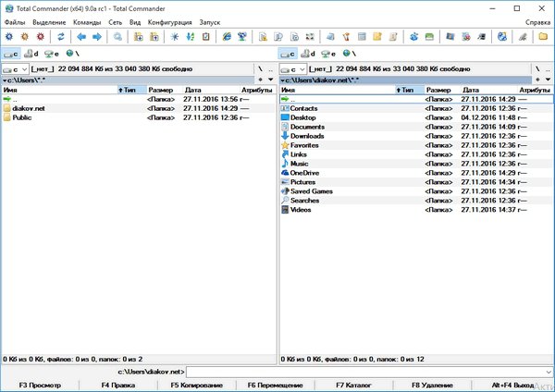Click the blue forward arrow in toolbar

97,37
